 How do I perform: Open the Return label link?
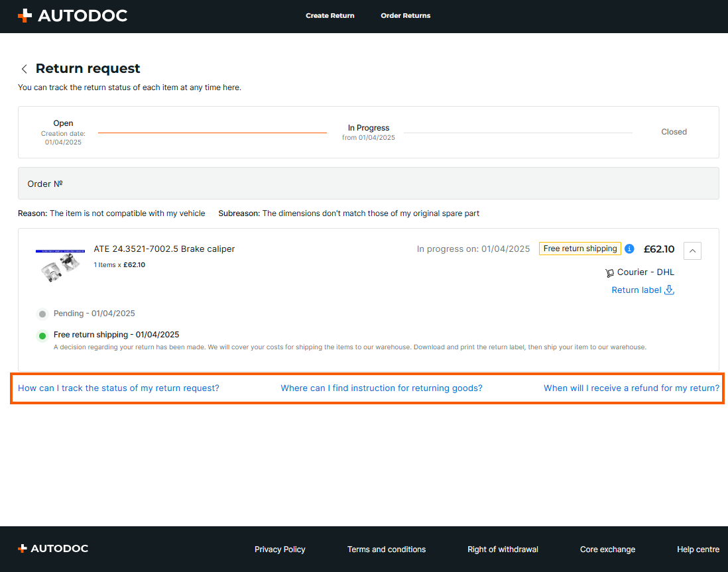[x=636, y=290]
